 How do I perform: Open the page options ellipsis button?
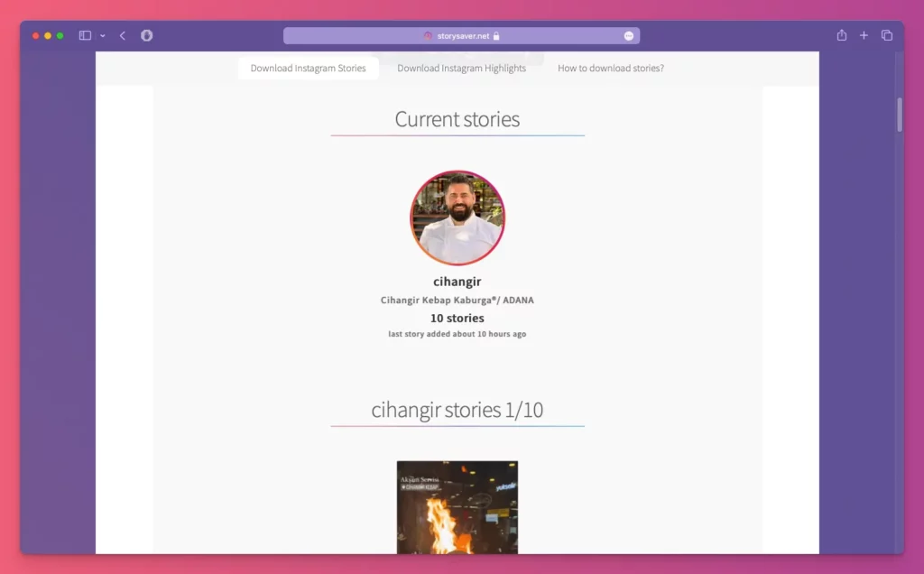629,36
